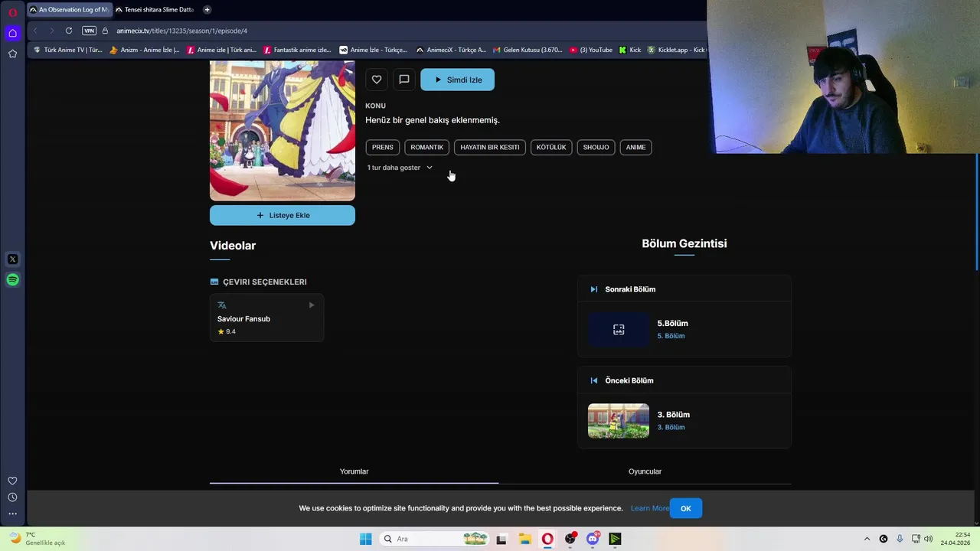Screen dimensions: 980x551
Task: Switch to An Observation Log browser tab
Action: pos(69,9)
